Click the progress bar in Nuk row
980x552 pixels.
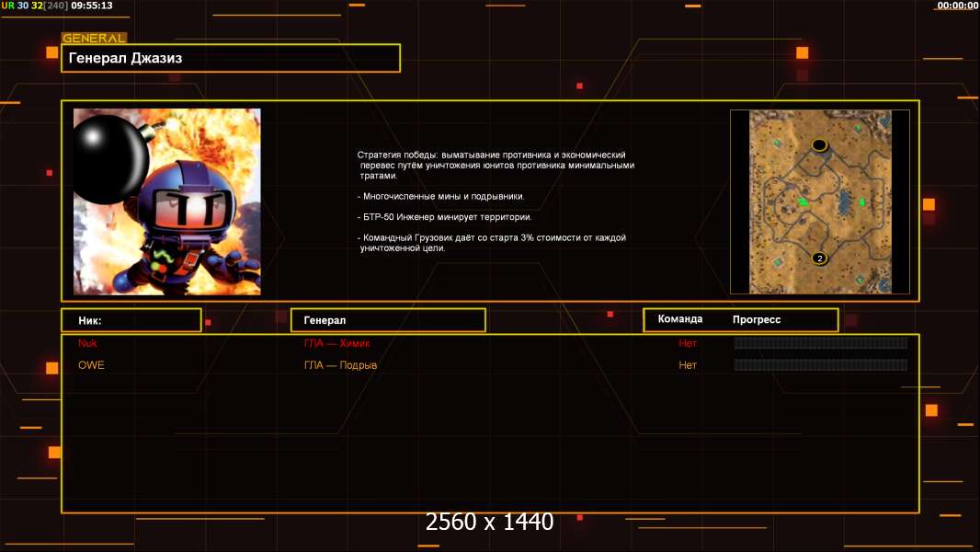pos(821,342)
